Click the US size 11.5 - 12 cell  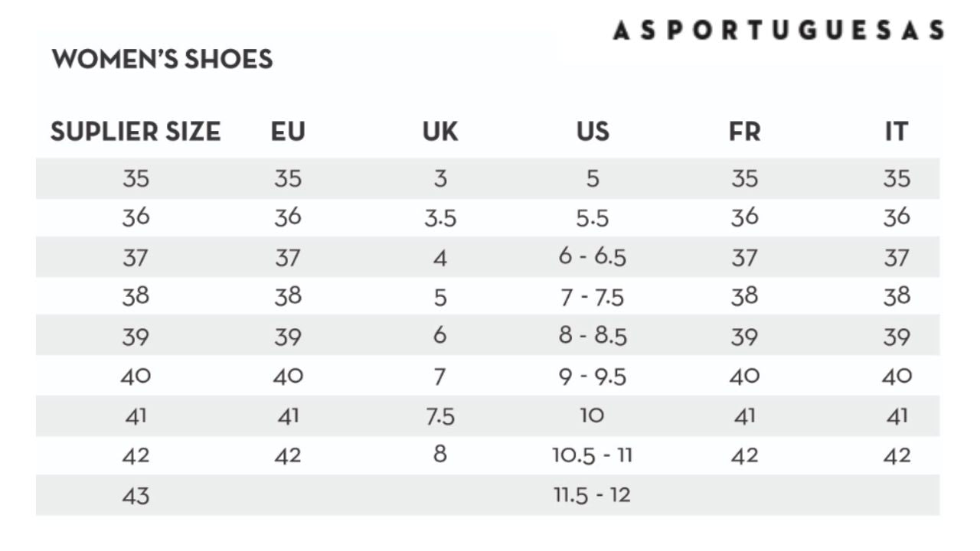(593, 495)
